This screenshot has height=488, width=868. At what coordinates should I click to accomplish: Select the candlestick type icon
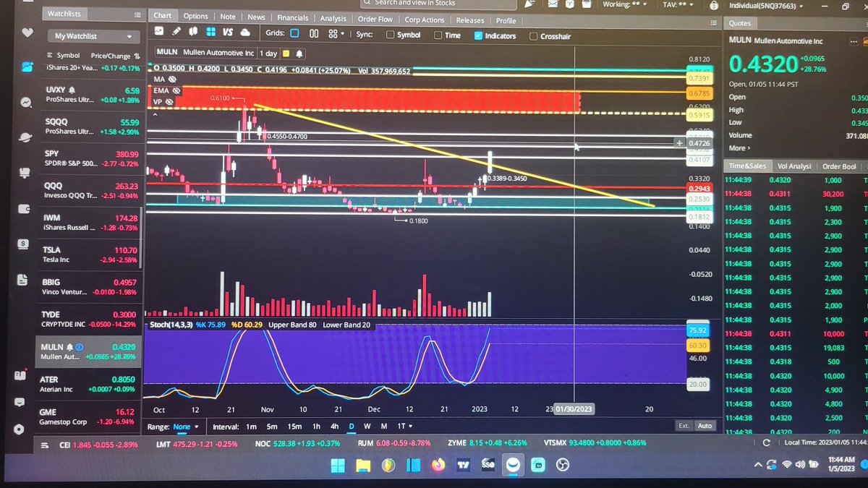tap(194, 33)
